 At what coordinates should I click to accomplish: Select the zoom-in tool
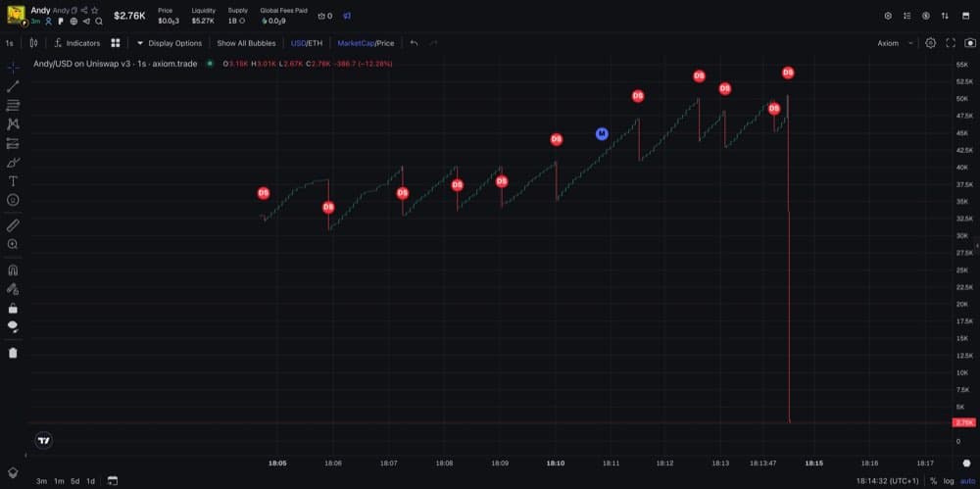(13, 245)
